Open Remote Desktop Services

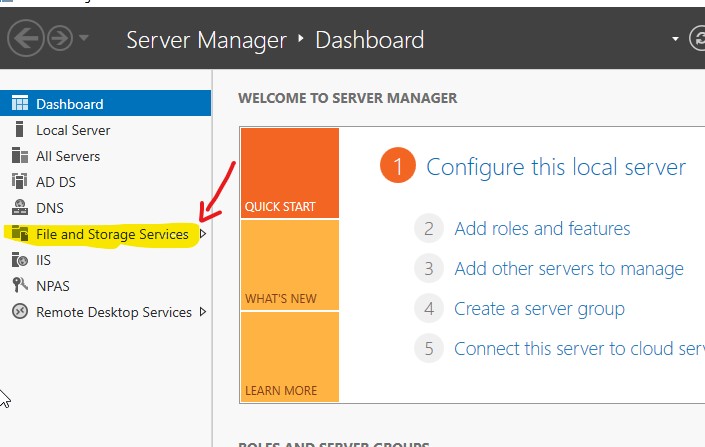click(114, 312)
